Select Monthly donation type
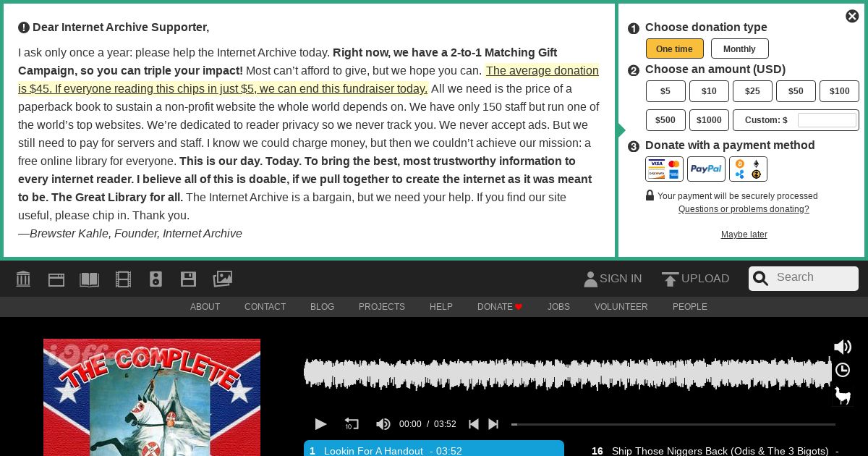This screenshot has width=868, height=456. click(739, 48)
